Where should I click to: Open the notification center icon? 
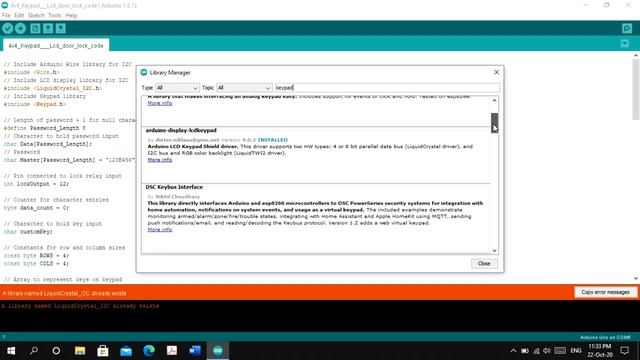click(x=625, y=351)
